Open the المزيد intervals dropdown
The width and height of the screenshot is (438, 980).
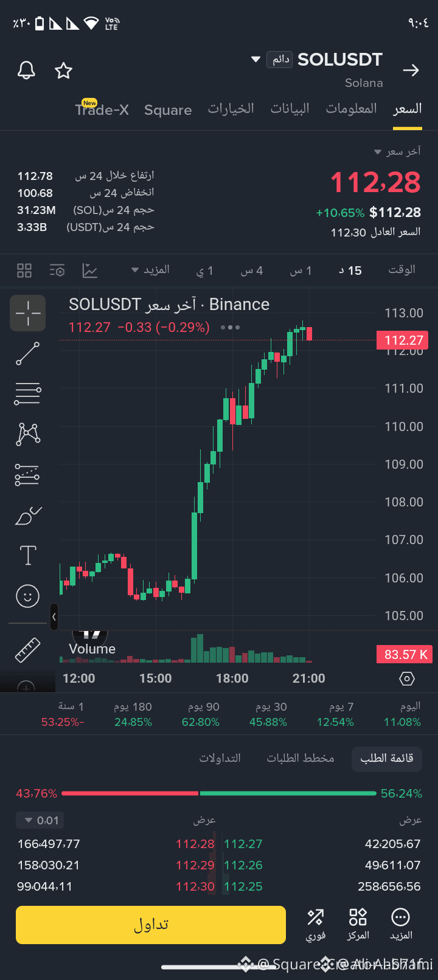click(150, 270)
